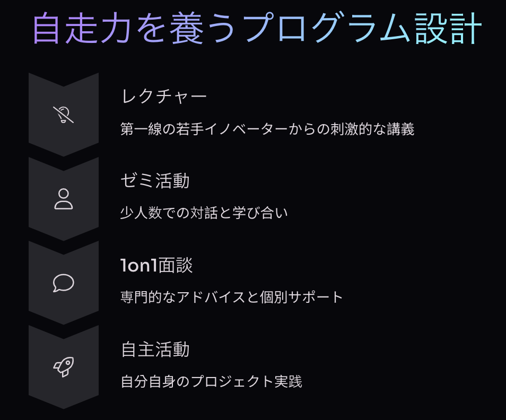
Task: Click the レクチャー heading
Action: coord(164,96)
